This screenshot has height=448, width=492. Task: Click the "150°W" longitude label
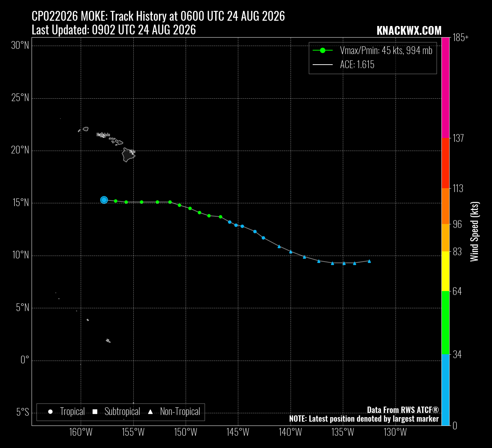(186, 432)
